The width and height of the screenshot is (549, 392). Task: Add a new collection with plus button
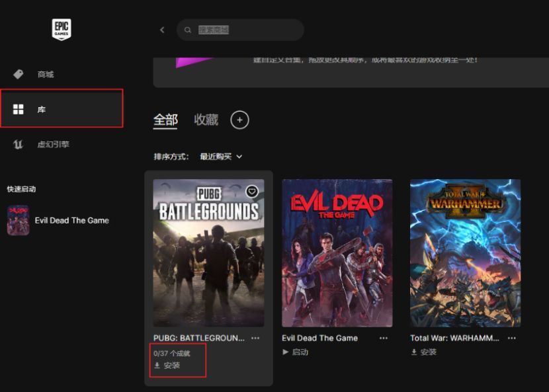click(x=240, y=120)
